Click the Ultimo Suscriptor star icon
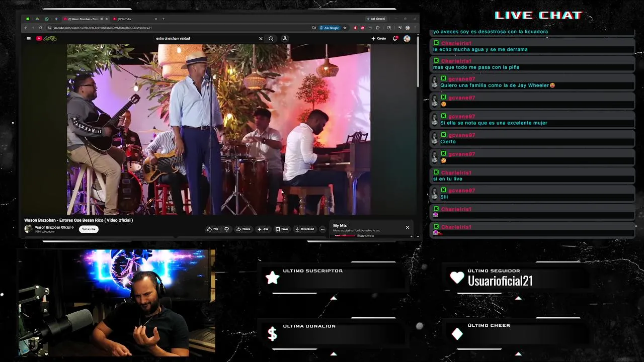Viewport: 644px width, 362px height. click(x=272, y=278)
